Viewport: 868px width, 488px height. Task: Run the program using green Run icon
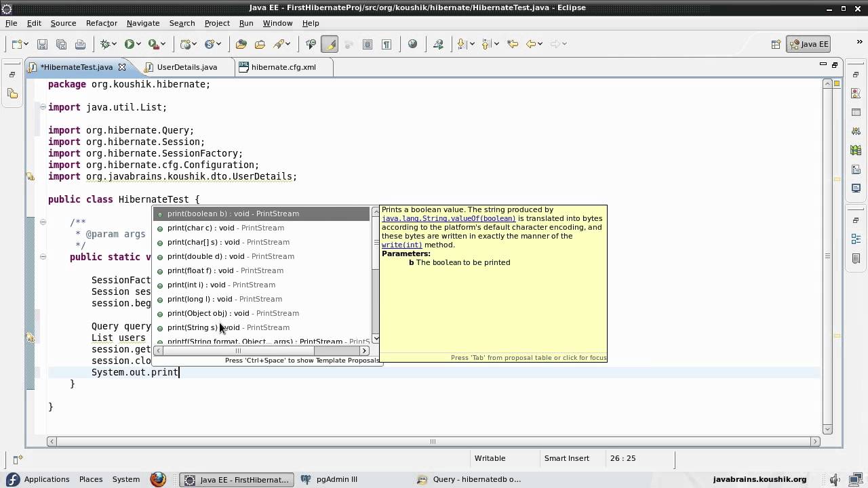pos(129,44)
